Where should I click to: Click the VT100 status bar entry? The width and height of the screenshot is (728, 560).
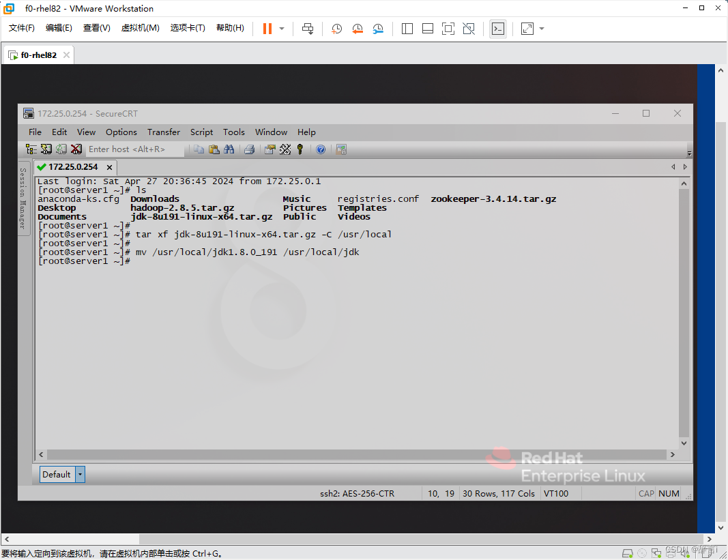point(556,494)
